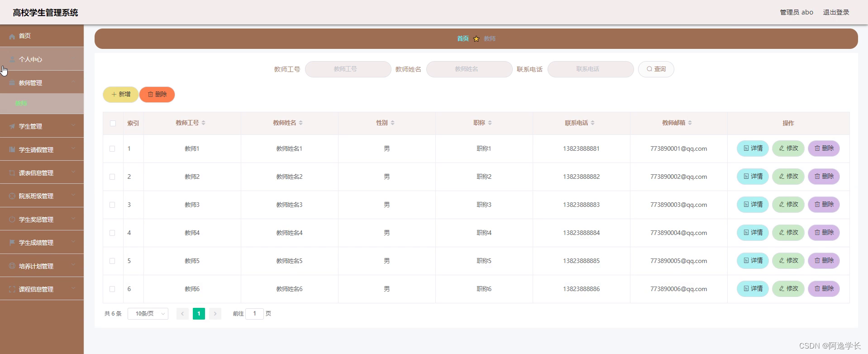Screen dimensions: 868x354
Task: Click 教师姓名6 cell
Action: (289, 289)
